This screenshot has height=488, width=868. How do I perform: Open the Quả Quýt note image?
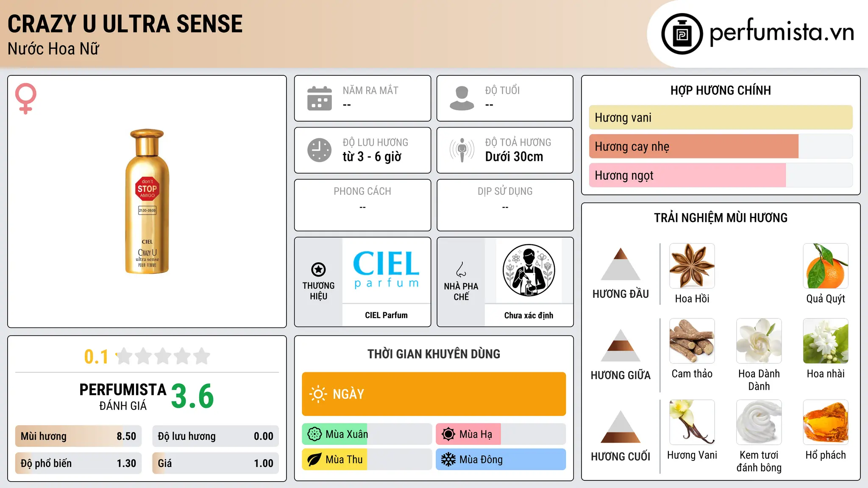tap(826, 266)
